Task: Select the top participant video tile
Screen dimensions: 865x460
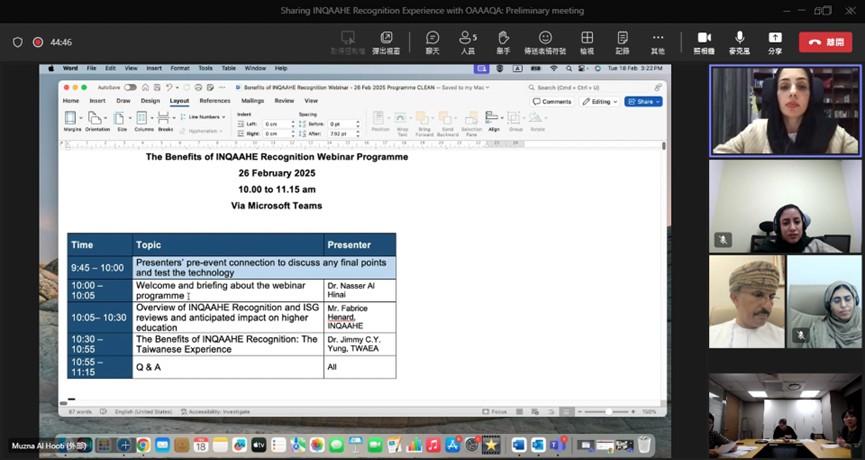Action: (x=785, y=110)
